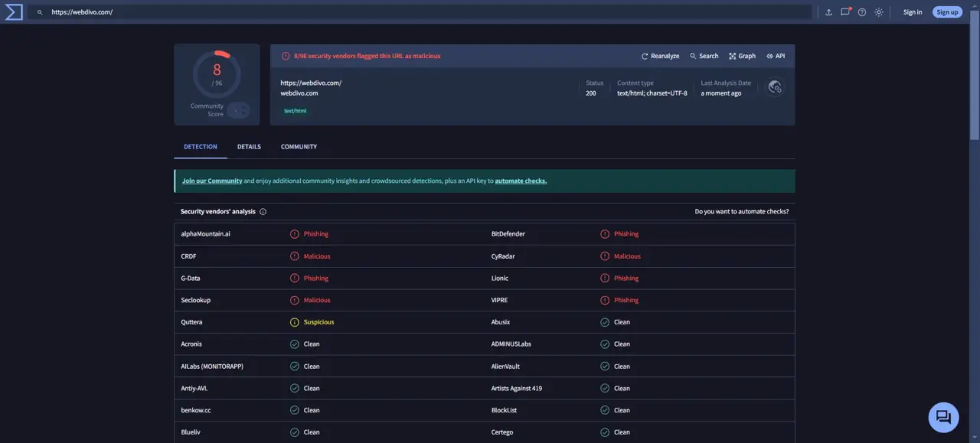Open the live chat widget
Viewport: 980px width, 443px height.
(x=942, y=416)
